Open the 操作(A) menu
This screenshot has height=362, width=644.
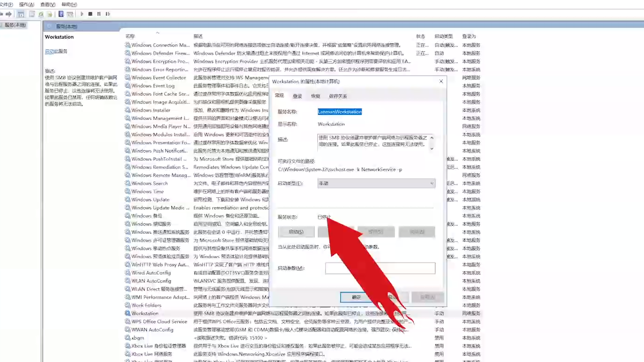tap(27, 5)
